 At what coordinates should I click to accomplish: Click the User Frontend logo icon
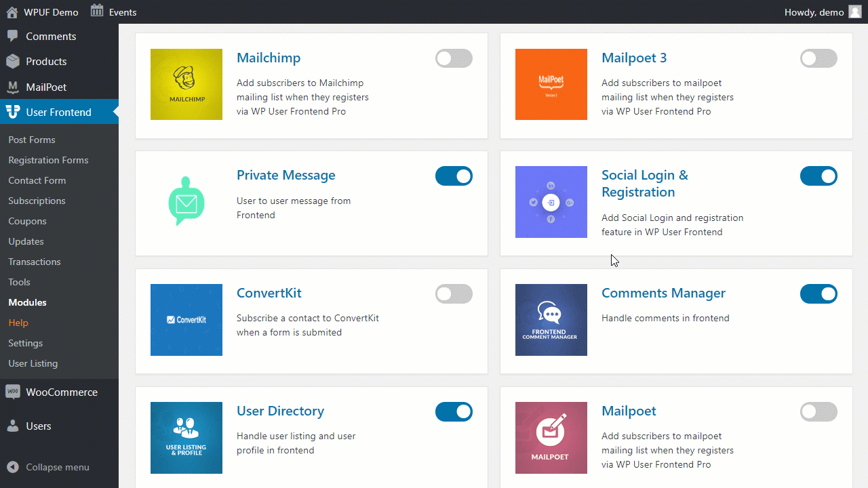pyautogui.click(x=13, y=112)
